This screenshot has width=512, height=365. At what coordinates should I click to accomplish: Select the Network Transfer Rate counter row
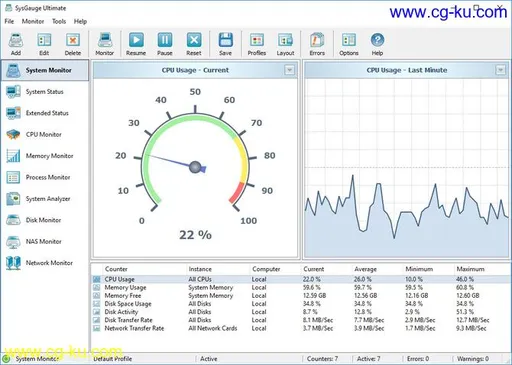point(301,328)
